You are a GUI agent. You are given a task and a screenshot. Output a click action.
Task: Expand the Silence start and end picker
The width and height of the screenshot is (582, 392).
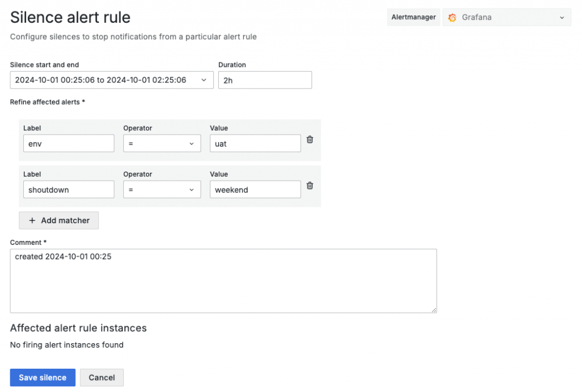tap(111, 80)
